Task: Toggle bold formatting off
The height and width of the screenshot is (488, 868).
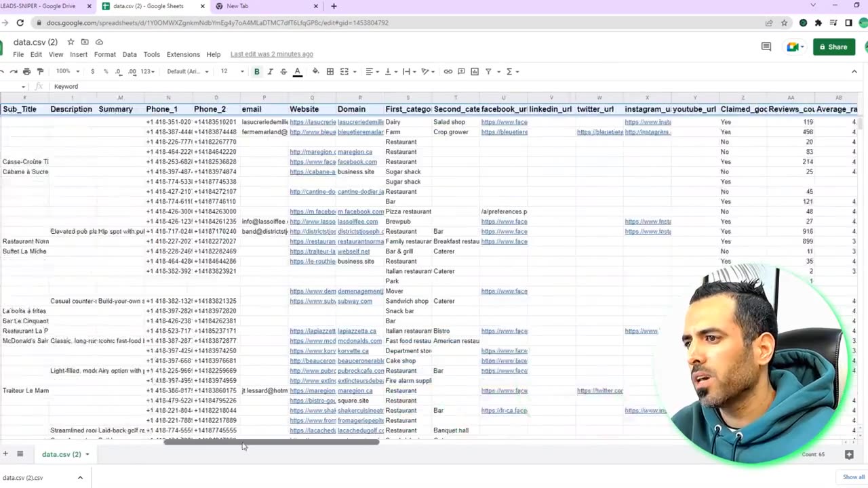Action: point(256,71)
